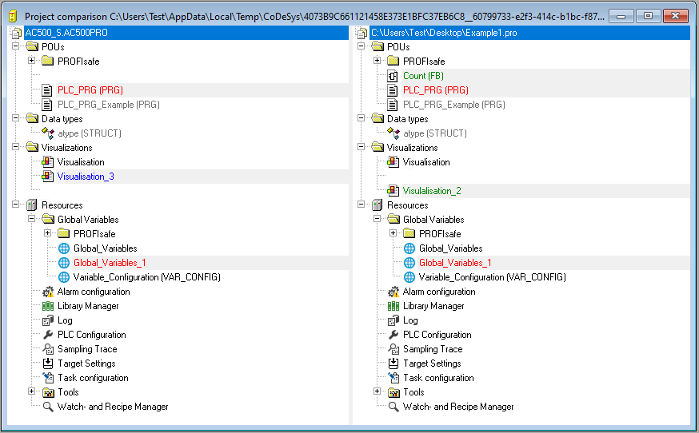Collapse the Resources node in left pane
The width and height of the screenshot is (699, 433).
click(x=17, y=205)
